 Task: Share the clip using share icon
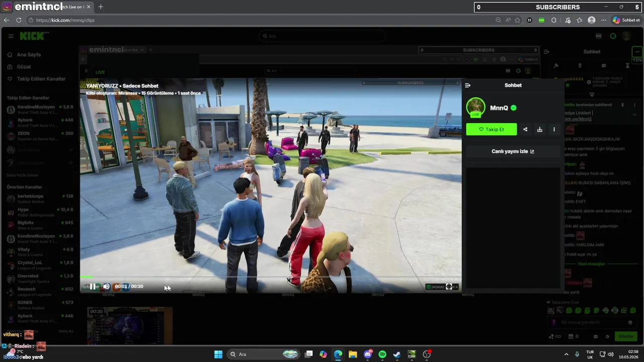coord(525,129)
